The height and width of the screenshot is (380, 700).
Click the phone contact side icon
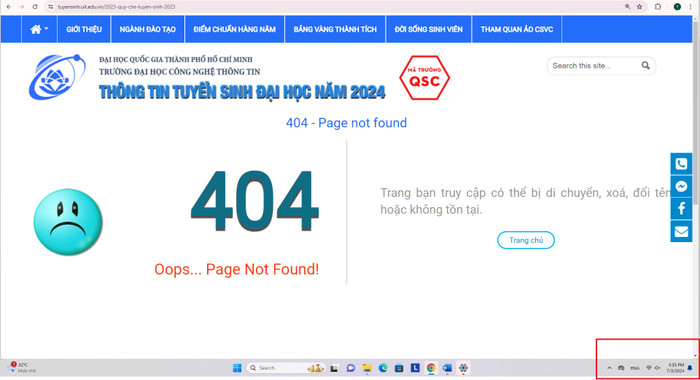pos(681,164)
